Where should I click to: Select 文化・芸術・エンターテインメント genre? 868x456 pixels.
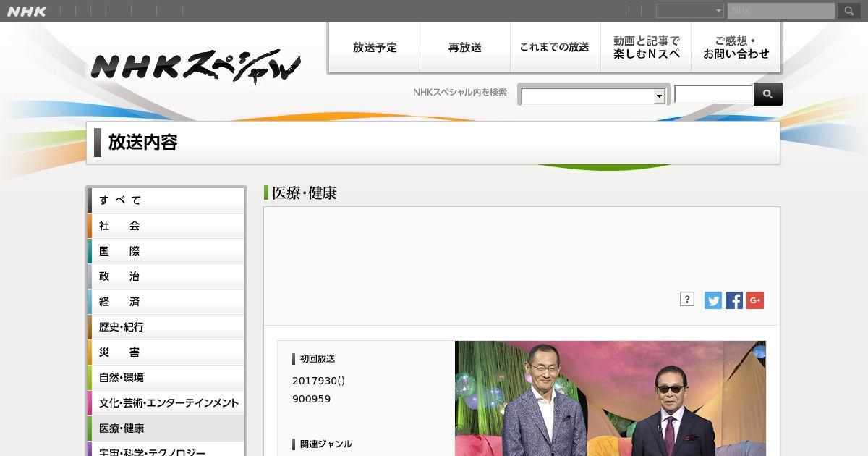pyautogui.click(x=166, y=403)
